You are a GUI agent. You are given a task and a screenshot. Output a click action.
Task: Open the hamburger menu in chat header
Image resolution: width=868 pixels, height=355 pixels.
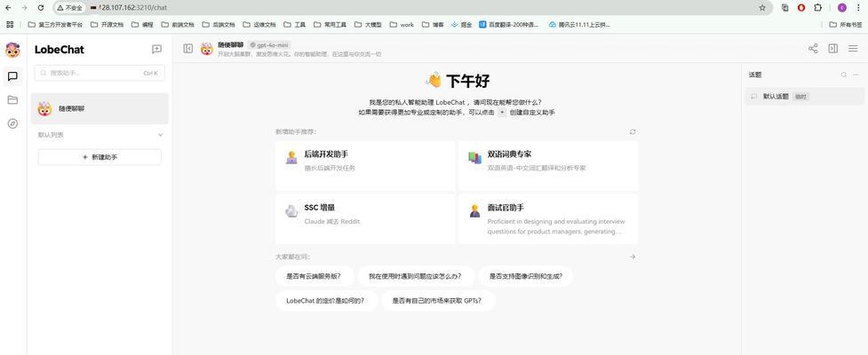[853, 49]
